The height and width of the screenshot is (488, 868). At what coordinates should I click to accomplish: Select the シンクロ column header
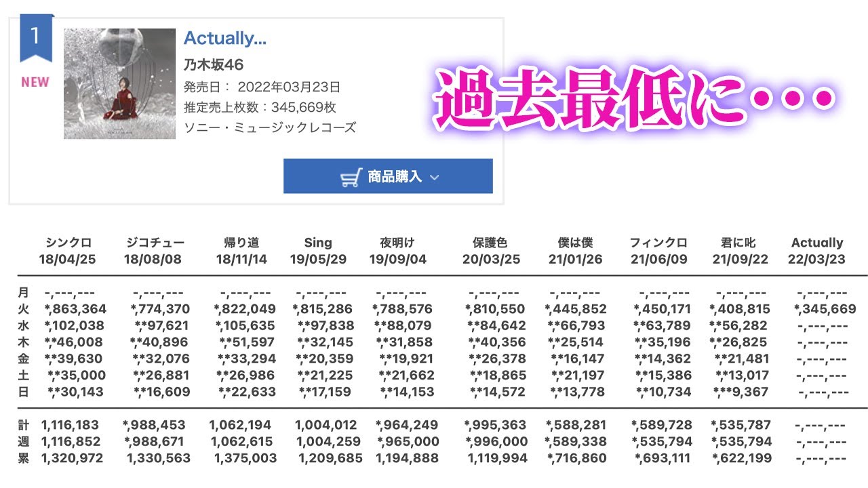click(68, 243)
